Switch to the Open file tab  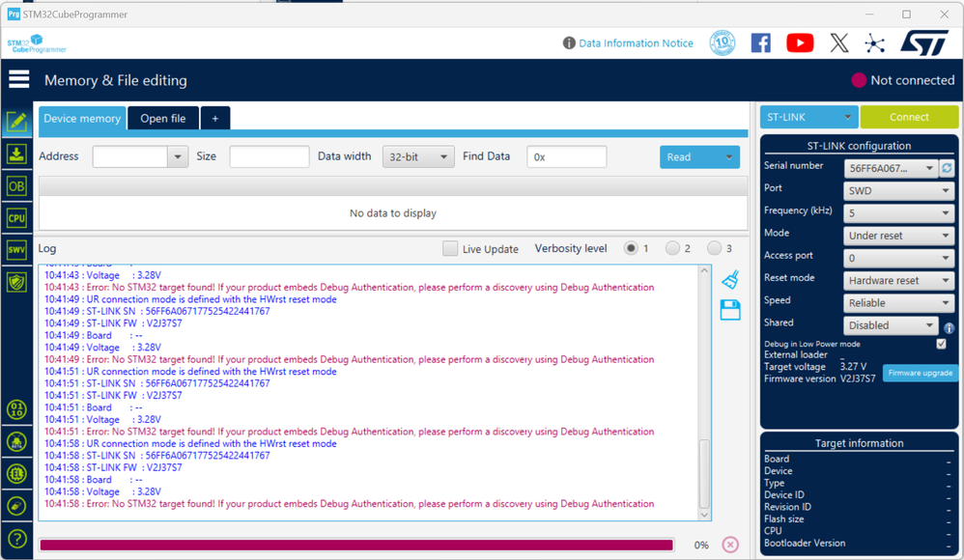point(163,118)
